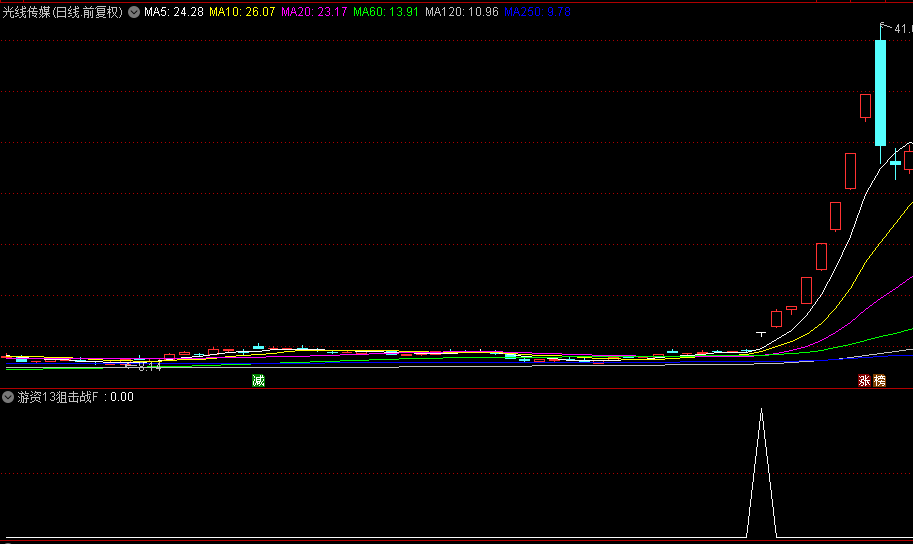The width and height of the screenshot is (913, 544).
Task: Click the blue MA250 label
Action: tap(537, 12)
